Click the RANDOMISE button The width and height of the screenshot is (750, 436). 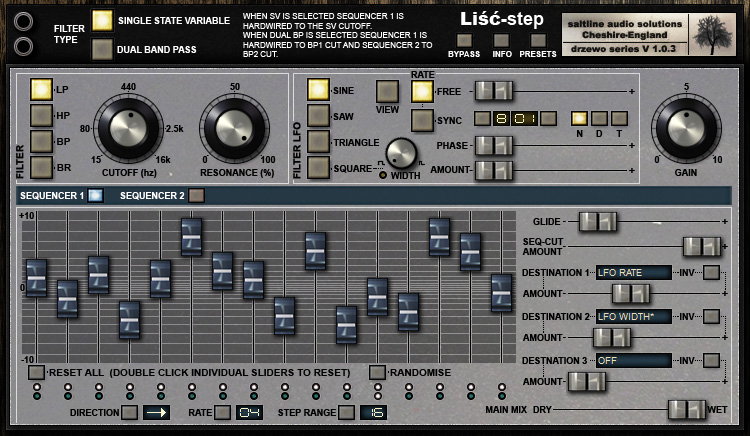(x=377, y=372)
